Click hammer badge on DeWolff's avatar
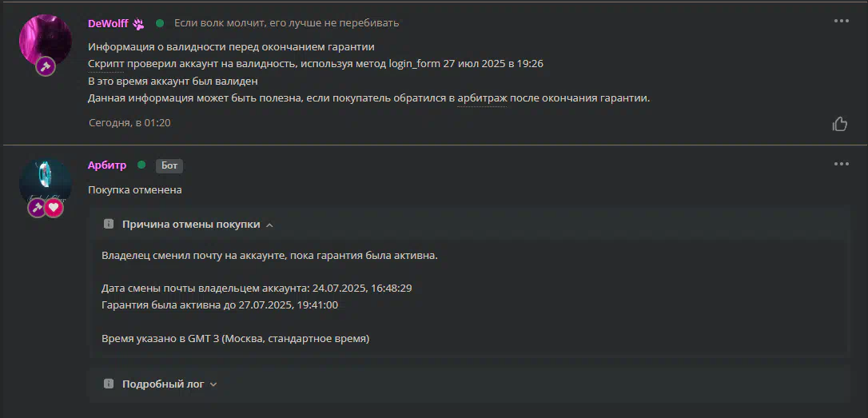The height and width of the screenshot is (418, 868). tap(46, 66)
